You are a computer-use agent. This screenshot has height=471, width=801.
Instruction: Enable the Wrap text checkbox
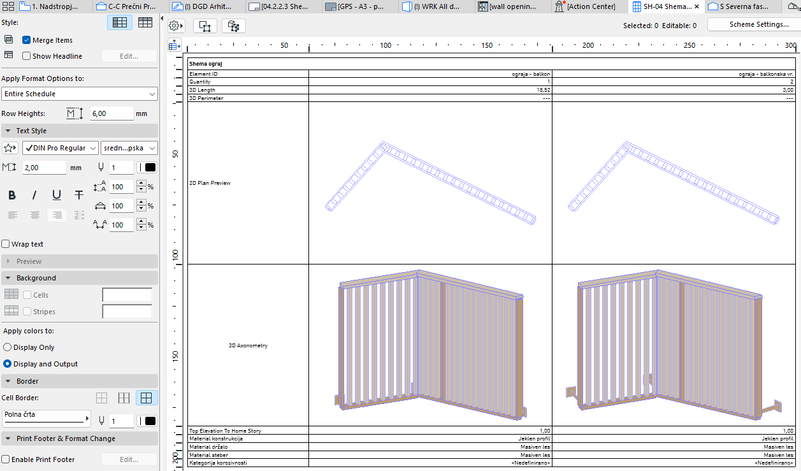(7, 244)
